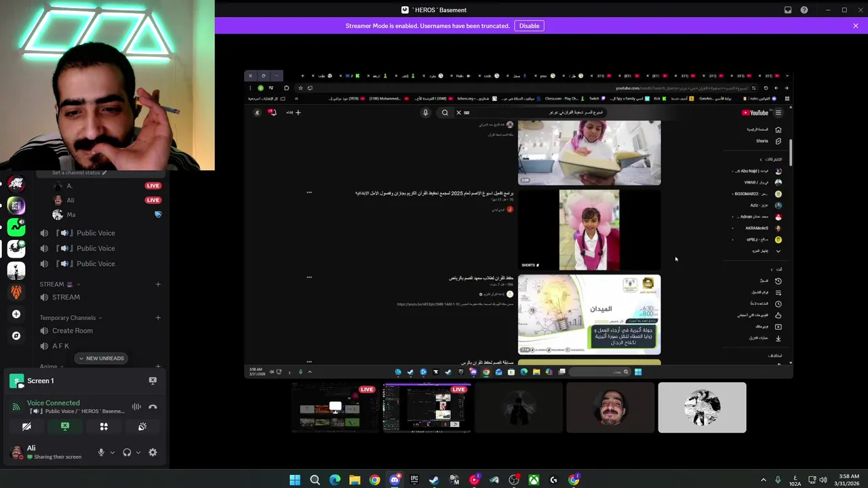The height and width of the screenshot is (488, 868).
Task: Click the Al-Maydan lightbulb video thumbnail
Action: click(589, 314)
